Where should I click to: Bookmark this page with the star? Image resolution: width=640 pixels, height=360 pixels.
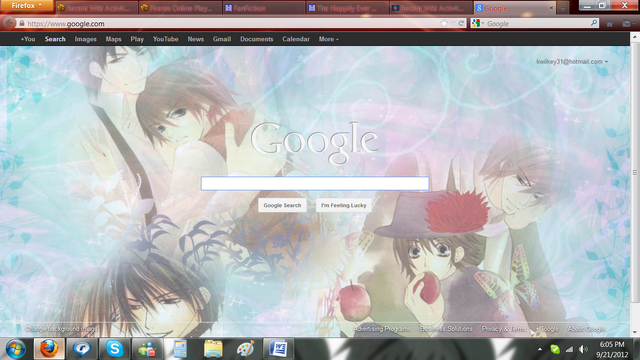pyautogui.click(x=444, y=23)
